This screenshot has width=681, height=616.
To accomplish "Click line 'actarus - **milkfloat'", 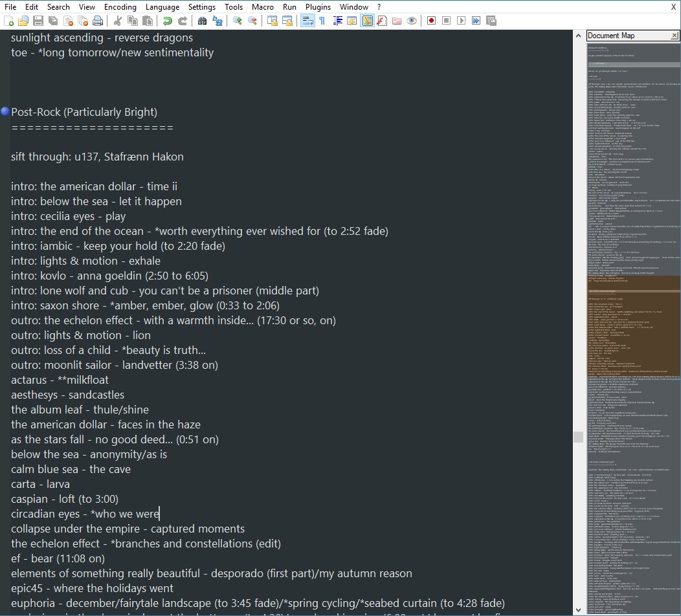I will 60,380.
